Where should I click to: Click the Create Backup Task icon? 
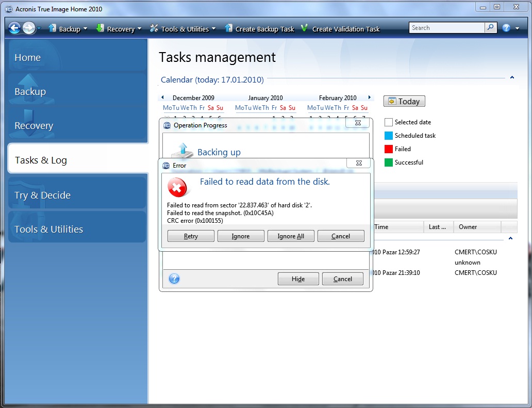click(229, 28)
